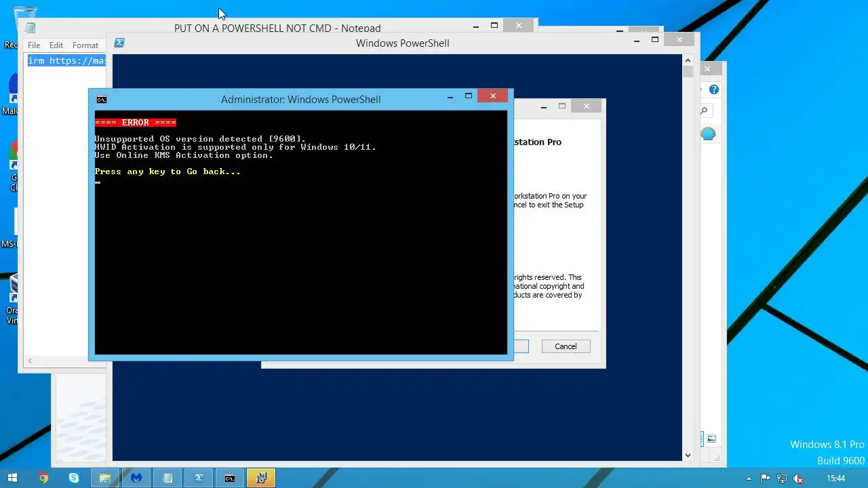Maximize the blue Windows PowerShell window
This screenshot has width=868, height=488.
(654, 40)
